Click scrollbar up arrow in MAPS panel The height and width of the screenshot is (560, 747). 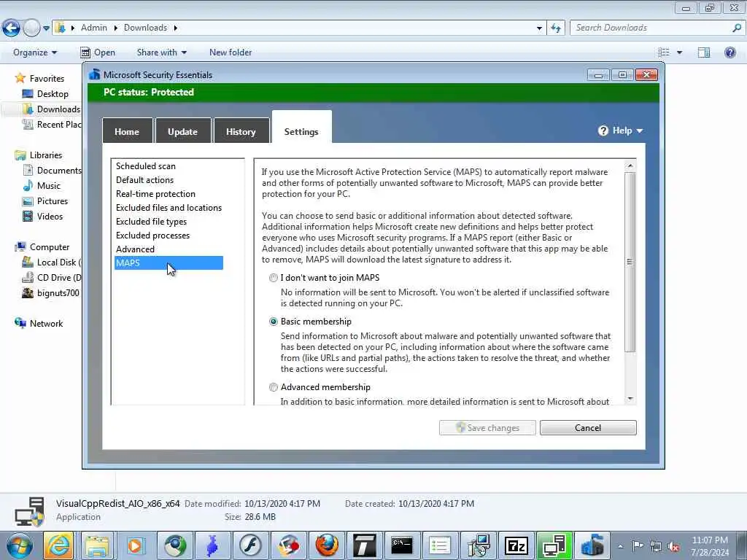tap(630, 166)
